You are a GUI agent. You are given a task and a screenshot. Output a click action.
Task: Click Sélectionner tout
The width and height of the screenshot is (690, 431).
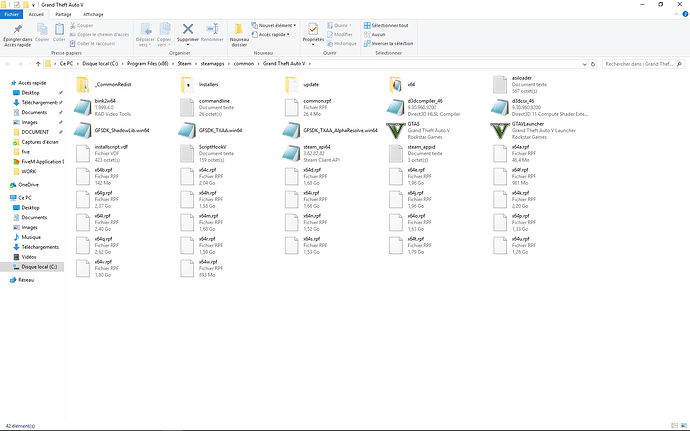[x=386, y=26]
